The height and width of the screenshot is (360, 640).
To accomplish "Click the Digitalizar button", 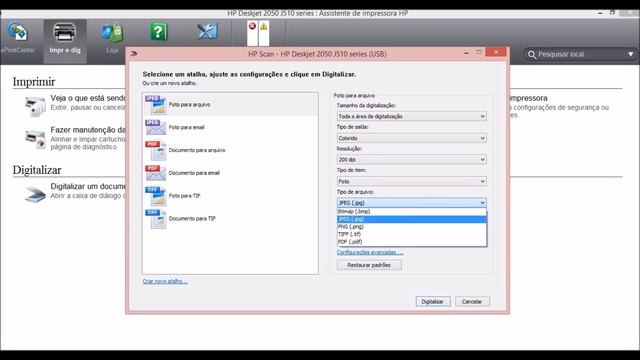I will point(433,302).
